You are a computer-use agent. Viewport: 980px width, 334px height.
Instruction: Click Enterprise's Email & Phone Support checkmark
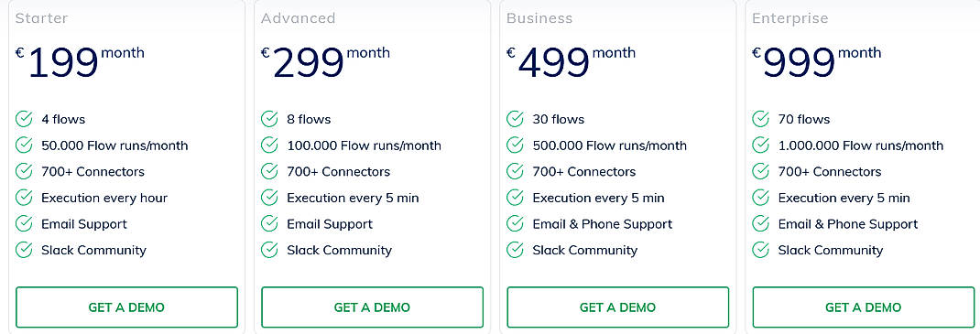tap(760, 223)
